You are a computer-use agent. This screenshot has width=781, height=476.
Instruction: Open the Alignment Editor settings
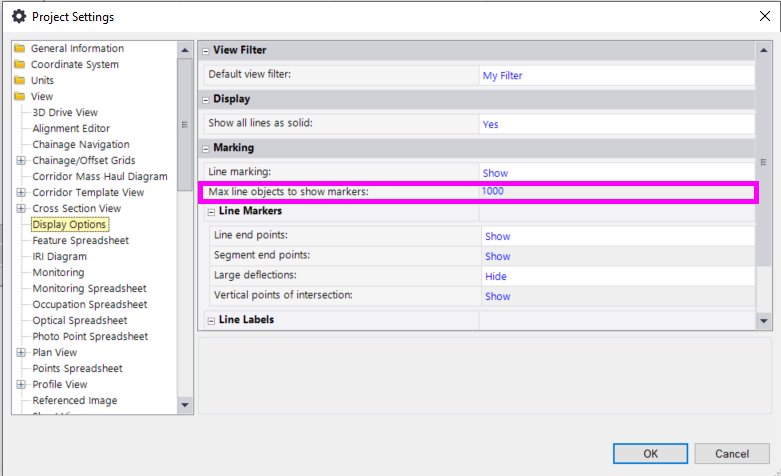click(x=71, y=128)
